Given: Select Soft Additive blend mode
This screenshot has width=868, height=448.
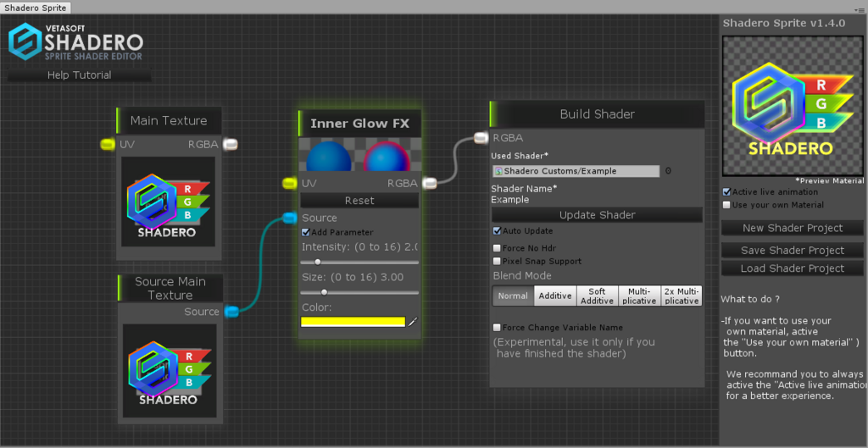Looking at the screenshot, I should click(598, 296).
